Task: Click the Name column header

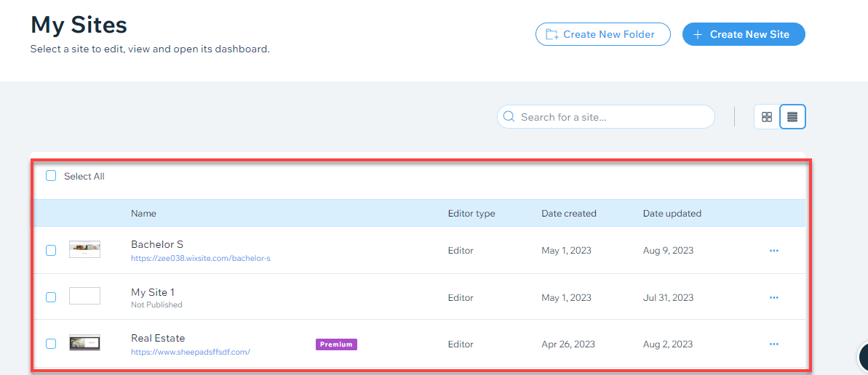Action: point(143,213)
